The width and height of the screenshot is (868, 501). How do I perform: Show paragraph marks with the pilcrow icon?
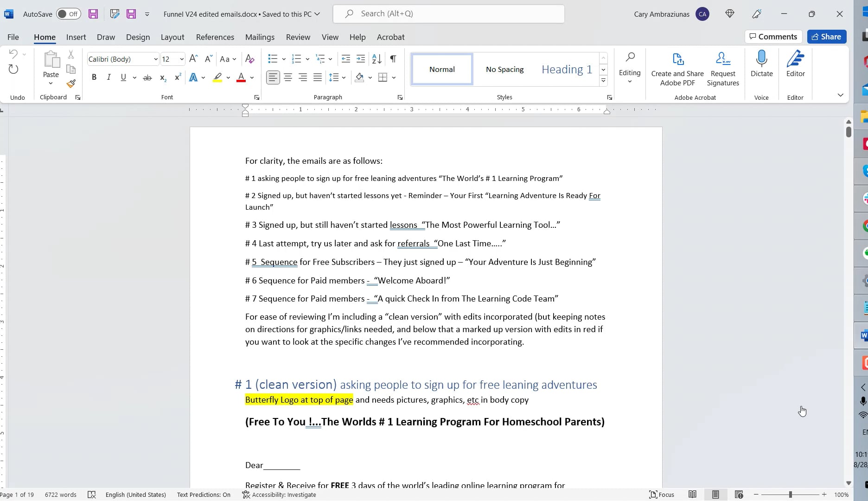click(x=393, y=59)
